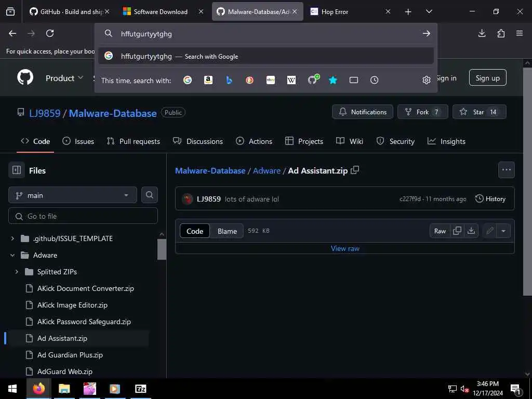Open edit file options dropdown arrow
This screenshot has width=532, height=399.
pos(503,231)
